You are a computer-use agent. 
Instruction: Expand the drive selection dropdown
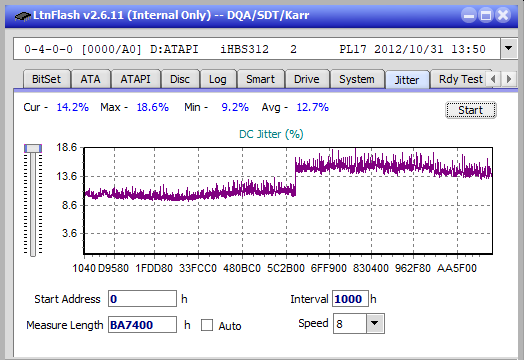(x=508, y=48)
